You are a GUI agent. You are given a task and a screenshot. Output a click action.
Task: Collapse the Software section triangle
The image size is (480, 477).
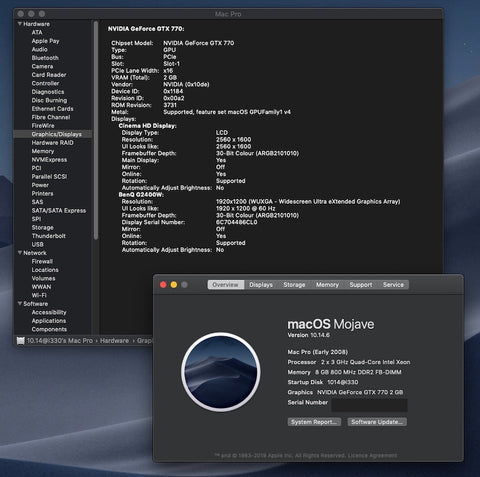click(20, 304)
